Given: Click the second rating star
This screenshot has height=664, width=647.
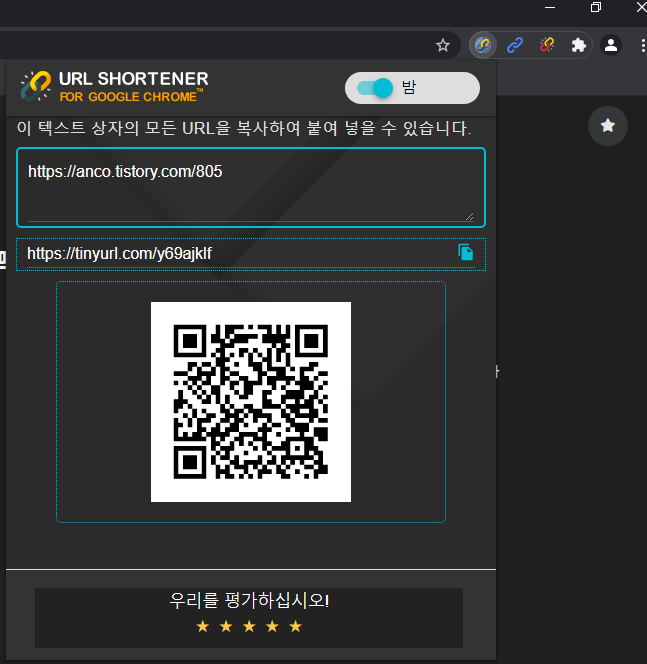Looking at the screenshot, I should click(x=226, y=626).
